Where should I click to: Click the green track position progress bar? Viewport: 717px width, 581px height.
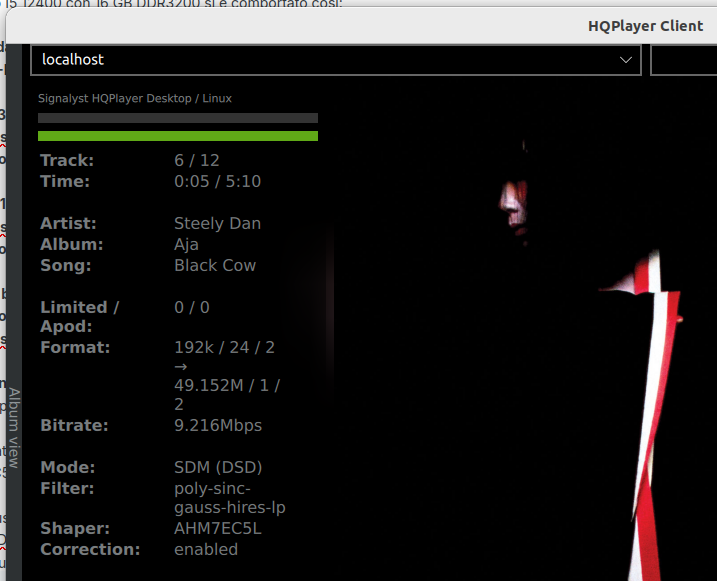pos(178,136)
